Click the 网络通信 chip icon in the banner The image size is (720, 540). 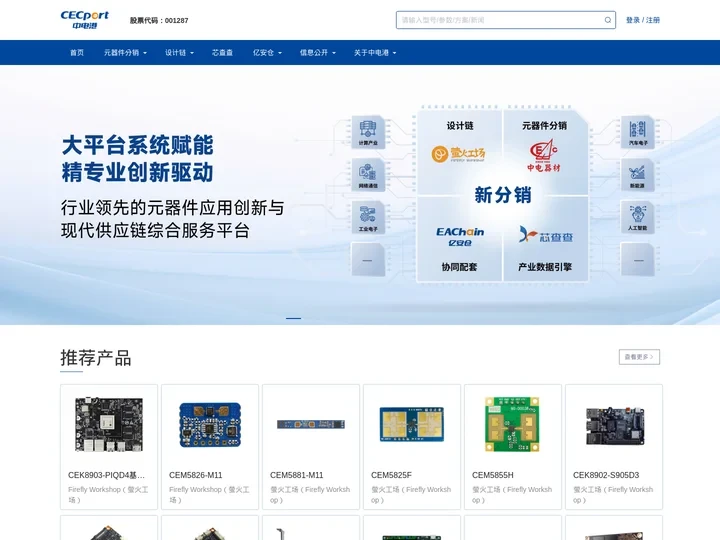[x=368, y=175]
